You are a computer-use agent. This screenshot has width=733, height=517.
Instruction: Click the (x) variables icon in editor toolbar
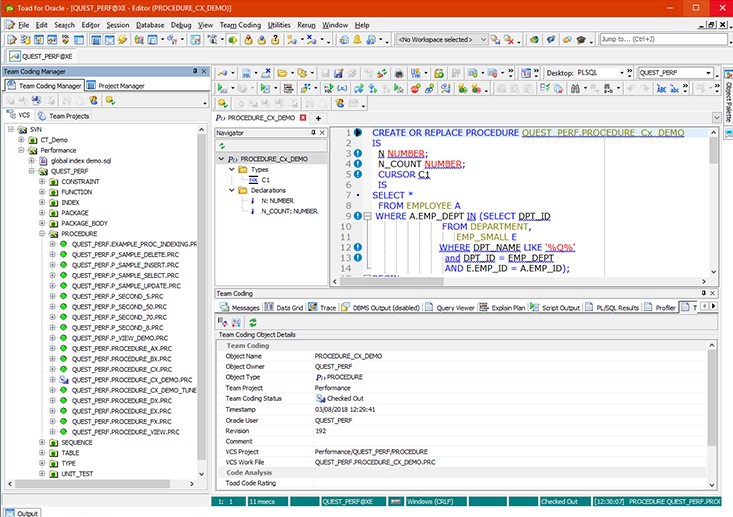coord(342,88)
